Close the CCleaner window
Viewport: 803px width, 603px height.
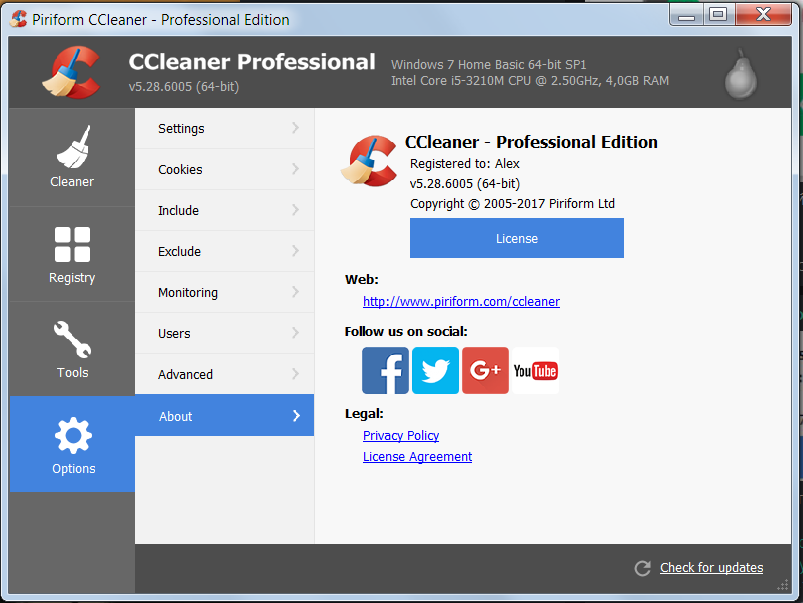764,14
